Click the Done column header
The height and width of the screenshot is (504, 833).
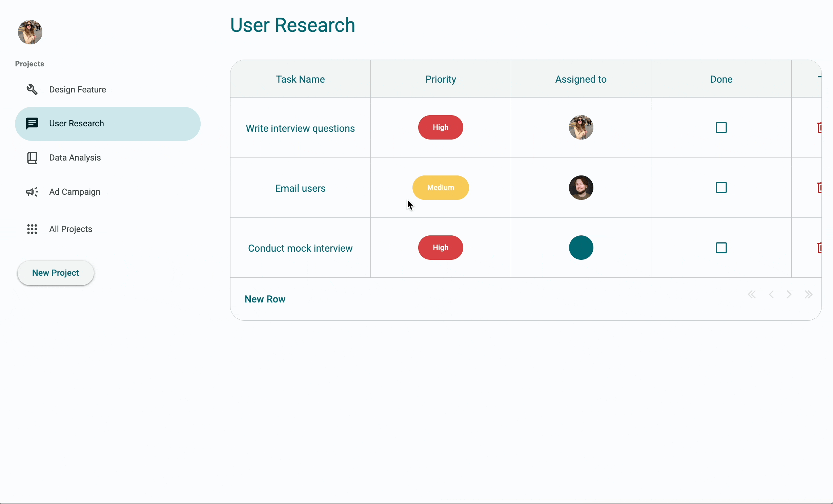(x=721, y=79)
